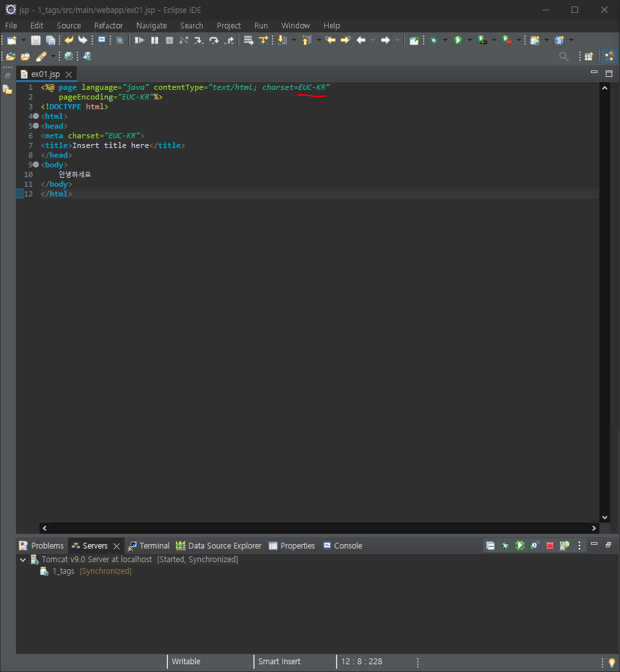Image resolution: width=620 pixels, height=672 pixels.
Task: Click the Start server green button
Action: pos(520,545)
